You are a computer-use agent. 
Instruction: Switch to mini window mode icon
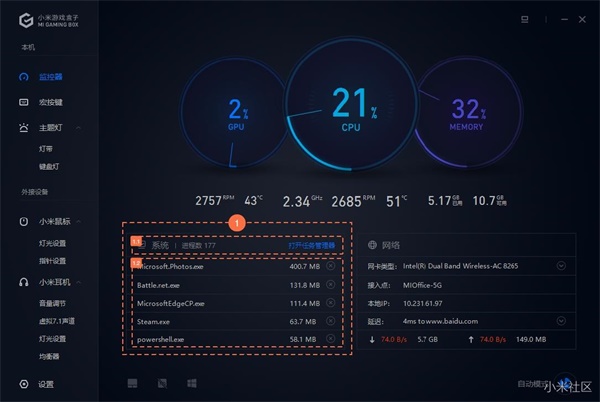click(525, 19)
